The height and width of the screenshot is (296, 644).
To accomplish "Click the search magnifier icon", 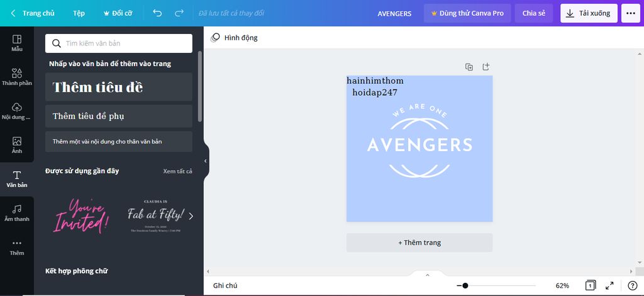I will (57, 43).
